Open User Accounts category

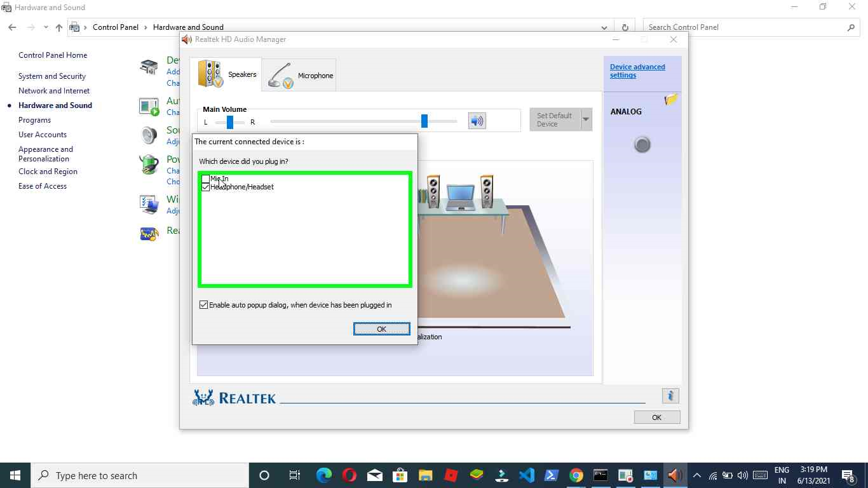click(43, 135)
